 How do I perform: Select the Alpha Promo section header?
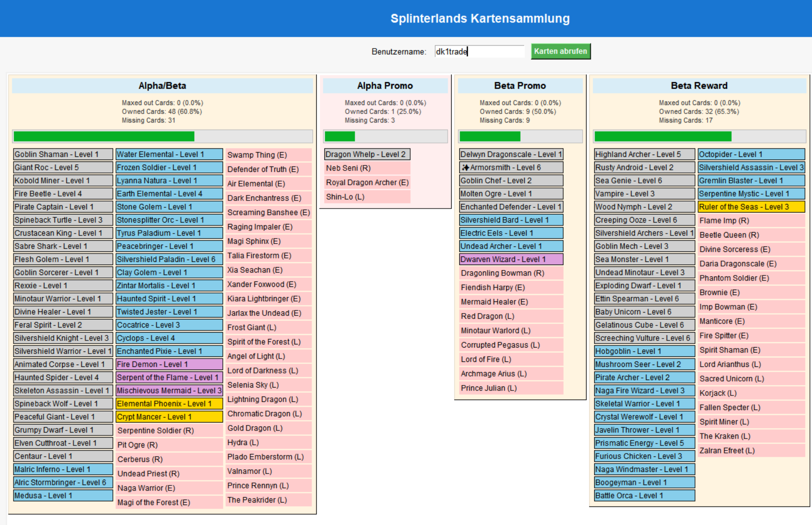(x=385, y=85)
